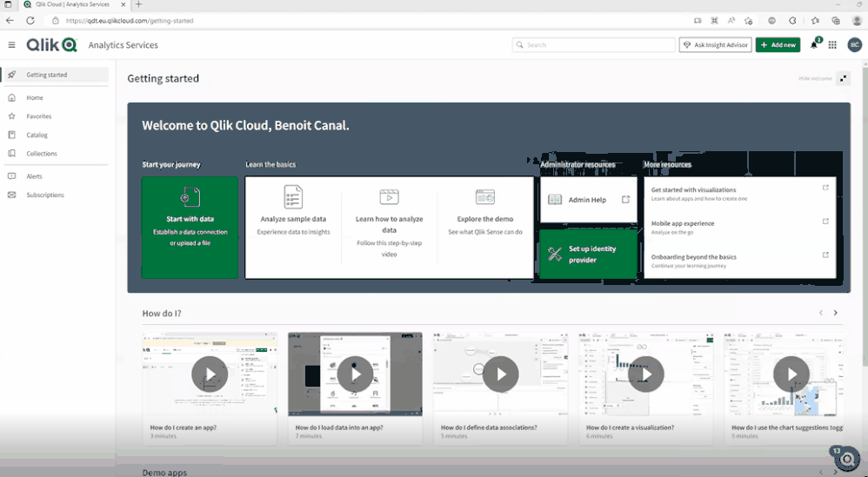868x477 pixels.
Task: Click the Getting started rocket icon
Action: pyautogui.click(x=11, y=75)
